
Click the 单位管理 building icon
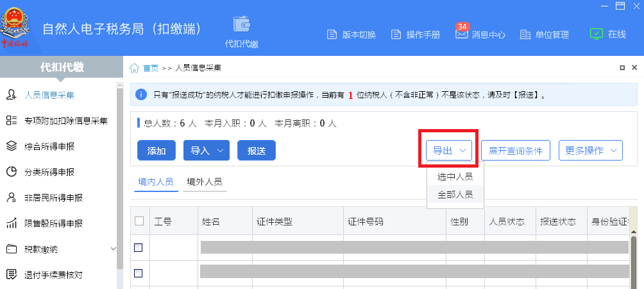(525, 35)
